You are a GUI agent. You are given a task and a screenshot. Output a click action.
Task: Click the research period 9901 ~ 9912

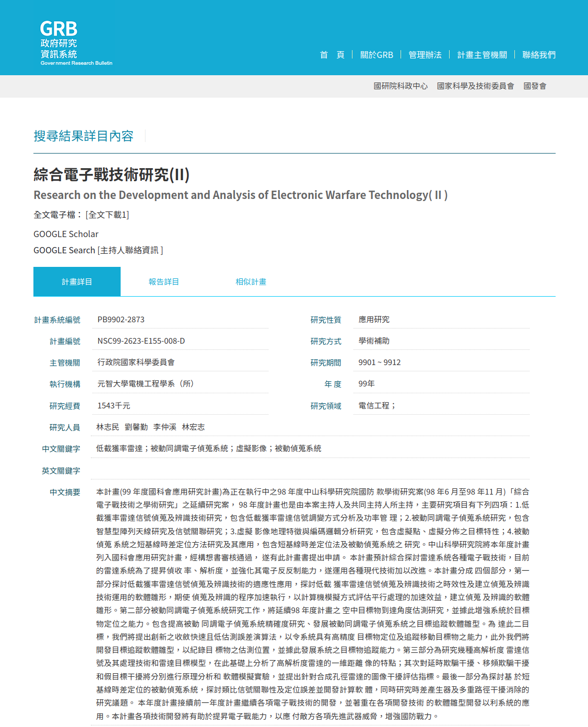pos(380,362)
